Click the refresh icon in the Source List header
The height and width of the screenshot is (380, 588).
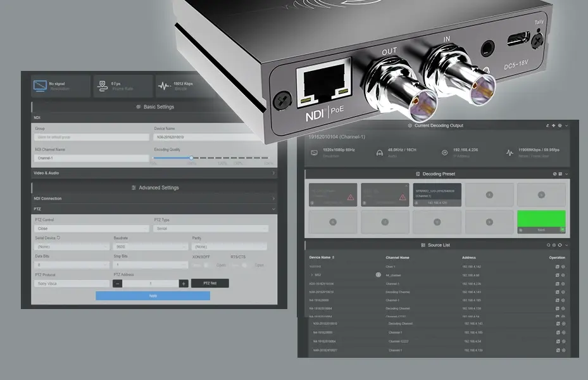point(560,245)
